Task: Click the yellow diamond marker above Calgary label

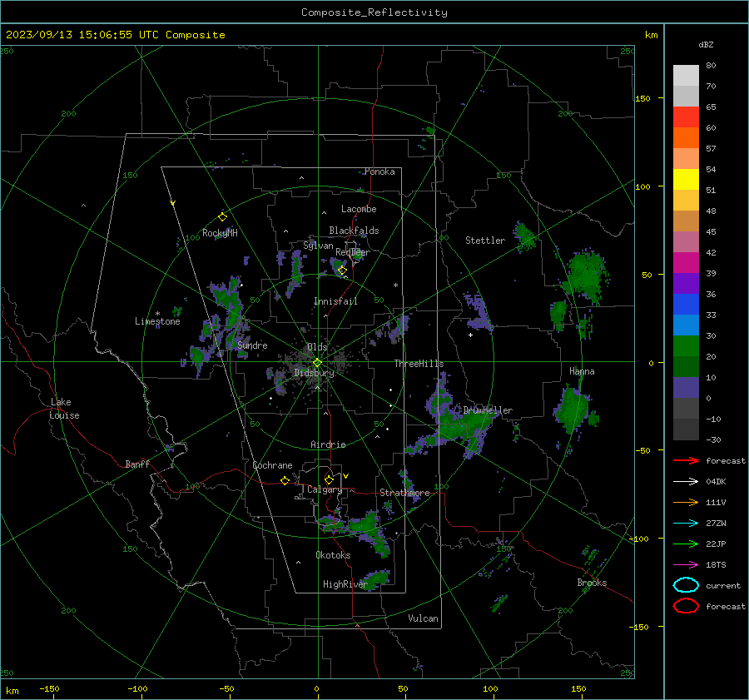Action: coord(329,479)
